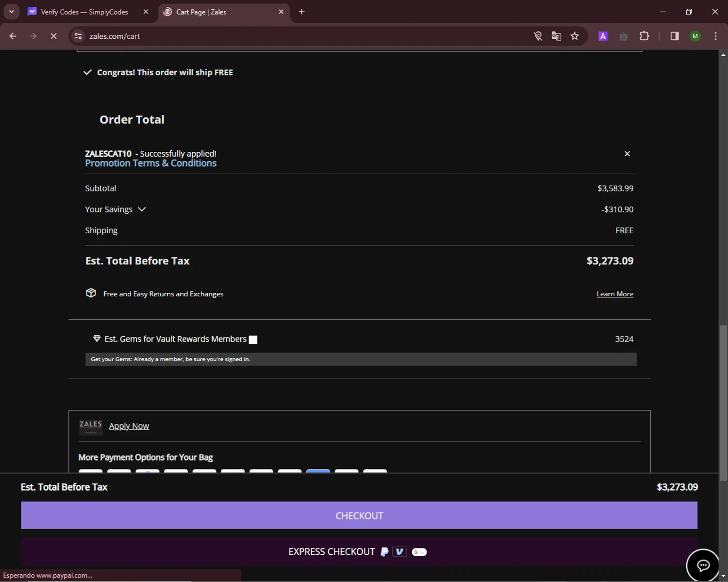The height and width of the screenshot is (582, 728).
Task: Minimize the Chrome window
Action: [x=662, y=12]
